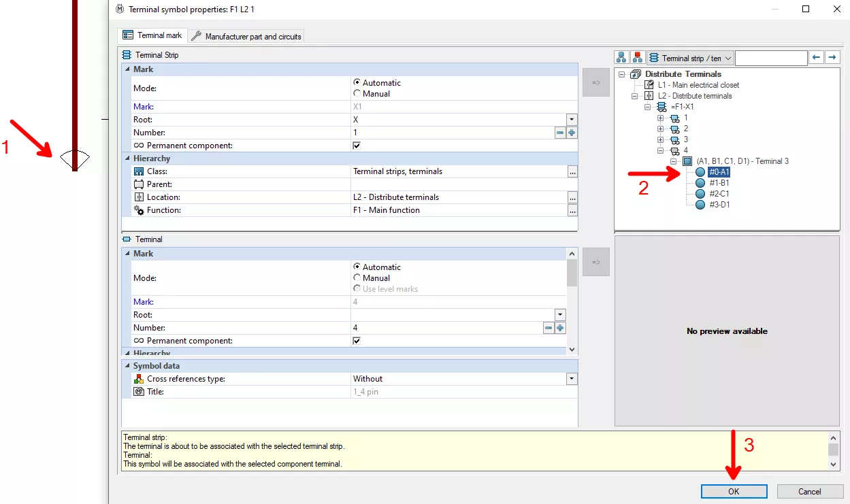Increase Terminal Strip Number with plus icon
Image resolution: width=850 pixels, height=504 pixels.
pos(572,133)
